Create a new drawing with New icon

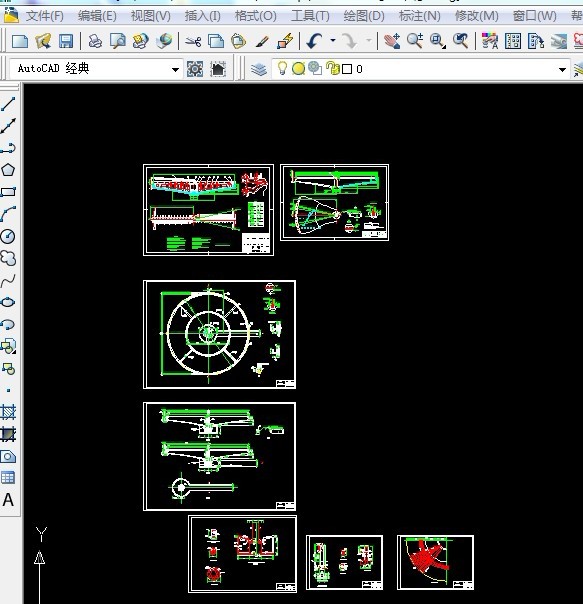(20, 41)
